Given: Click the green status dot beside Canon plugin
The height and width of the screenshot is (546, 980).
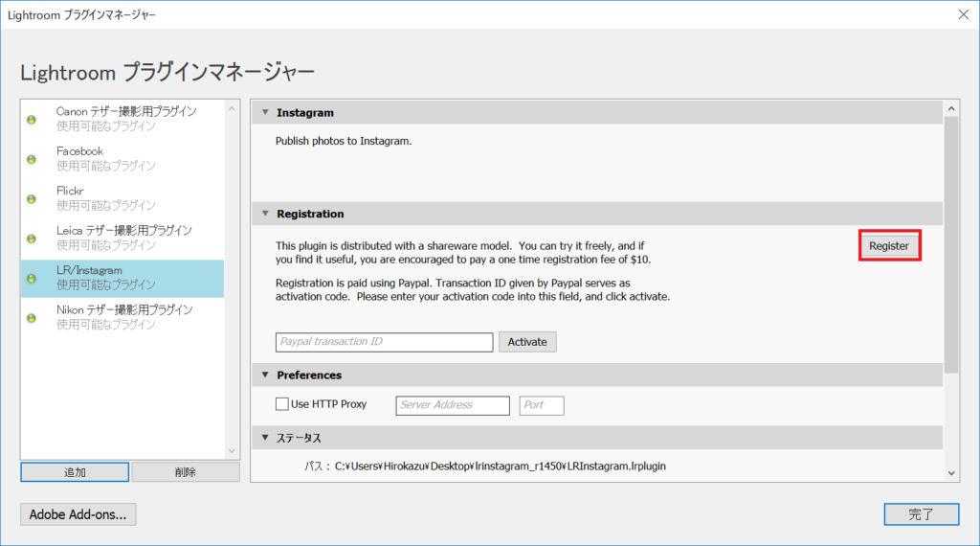Looking at the screenshot, I should (x=32, y=120).
